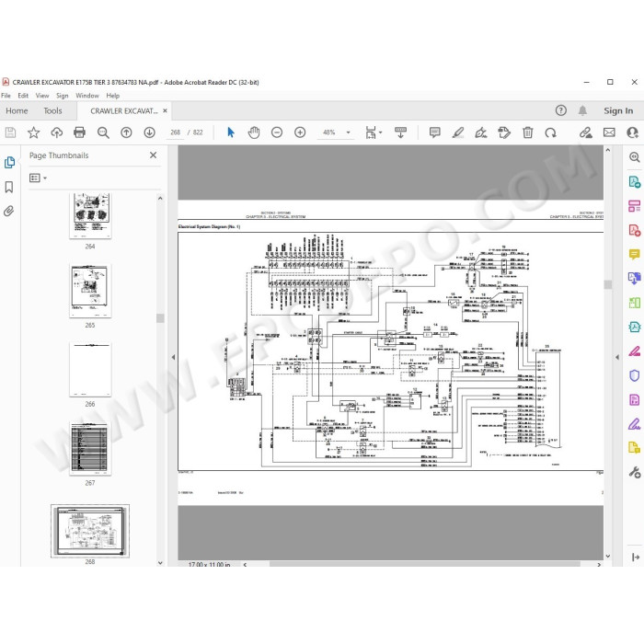Open the Edit menu
Image resolution: width=644 pixels, height=644 pixels.
tap(23, 96)
